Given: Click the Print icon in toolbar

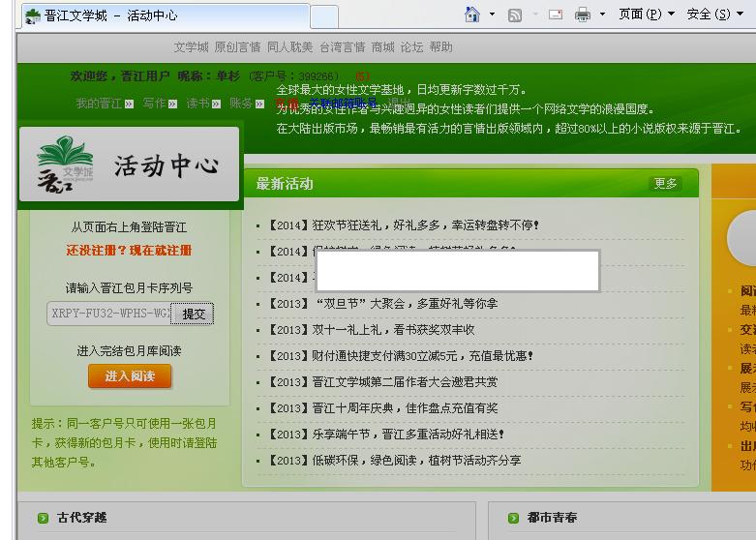Looking at the screenshot, I should point(583,15).
